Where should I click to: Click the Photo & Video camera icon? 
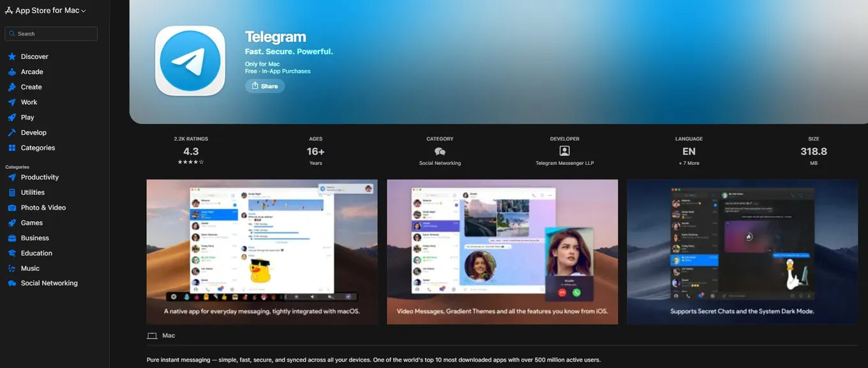tap(11, 208)
